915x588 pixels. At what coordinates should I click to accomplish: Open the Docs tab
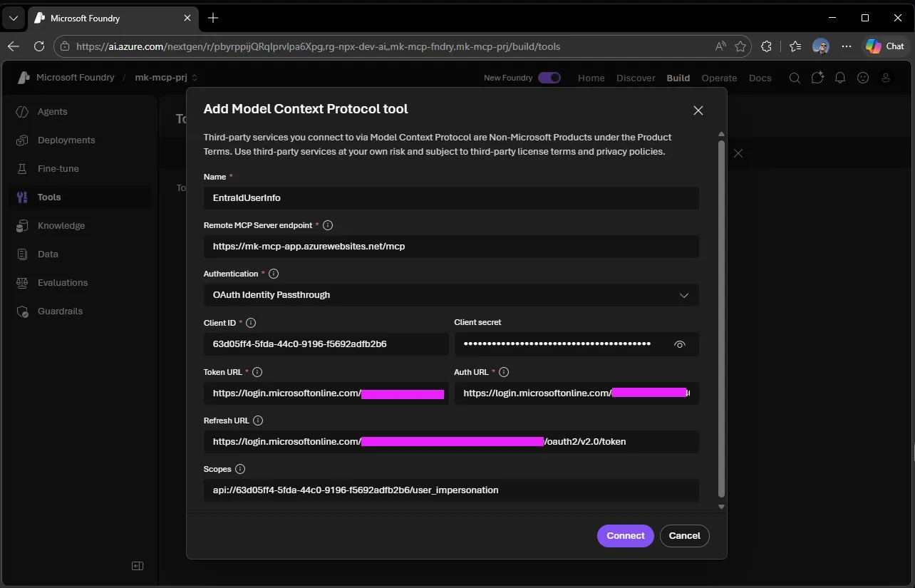760,78
